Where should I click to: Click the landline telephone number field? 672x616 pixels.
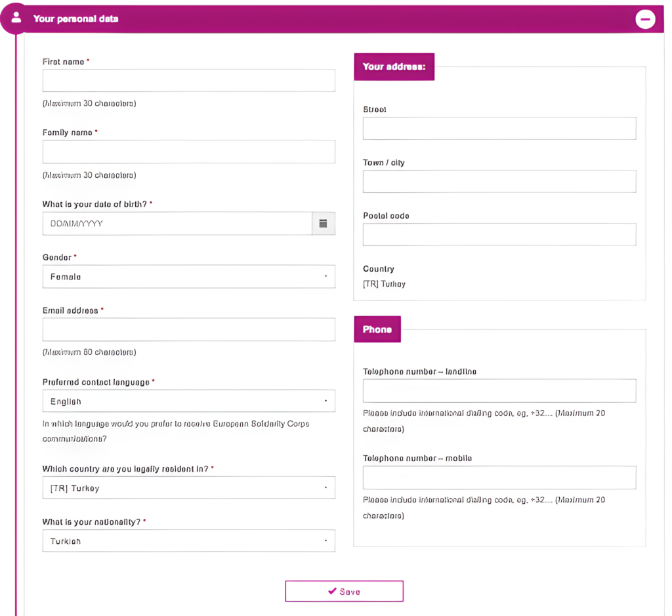click(499, 391)
